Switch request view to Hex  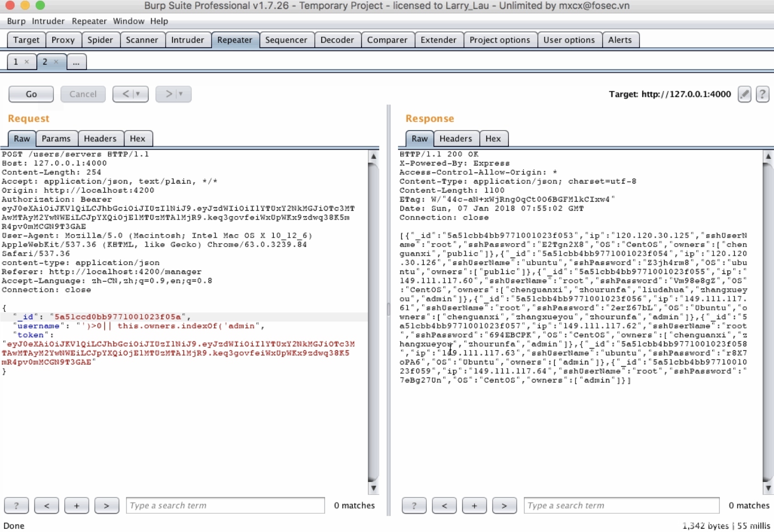click(137, 139)
